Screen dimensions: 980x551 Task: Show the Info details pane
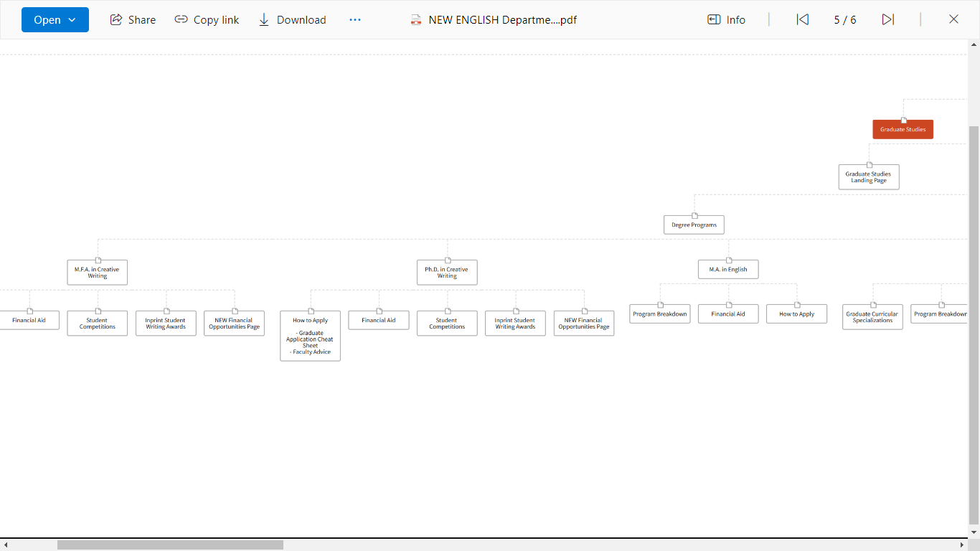coord(726,20)
